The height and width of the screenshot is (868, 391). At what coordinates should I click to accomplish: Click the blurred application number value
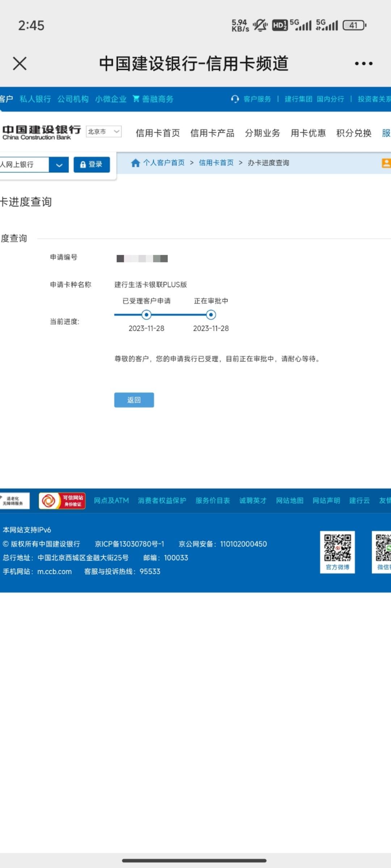[142, 259]
